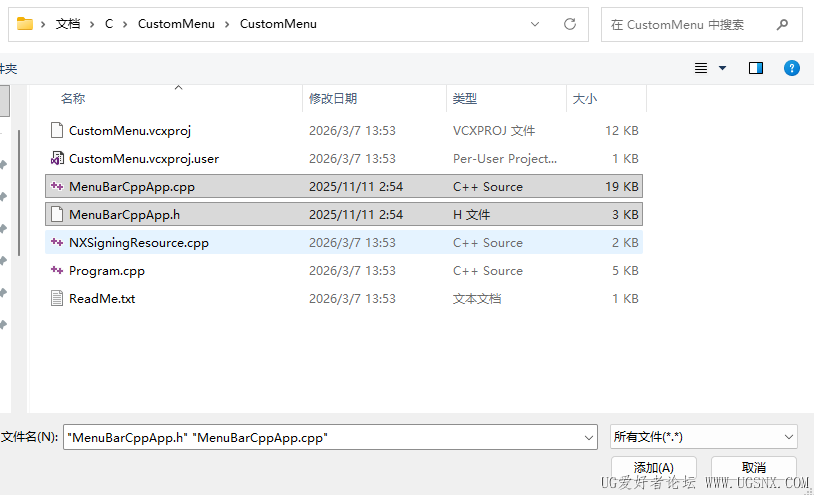814x495 pixels.
Task: Click the date in the MenuBarCppApp.cpp row
Action: (356, 187)
